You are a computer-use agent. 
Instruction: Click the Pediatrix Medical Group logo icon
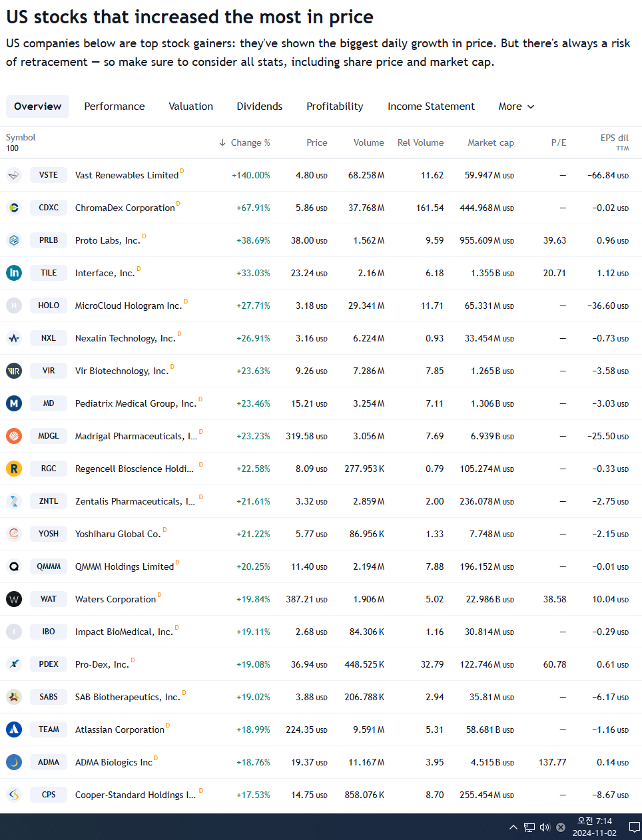(x=14, y=403)
